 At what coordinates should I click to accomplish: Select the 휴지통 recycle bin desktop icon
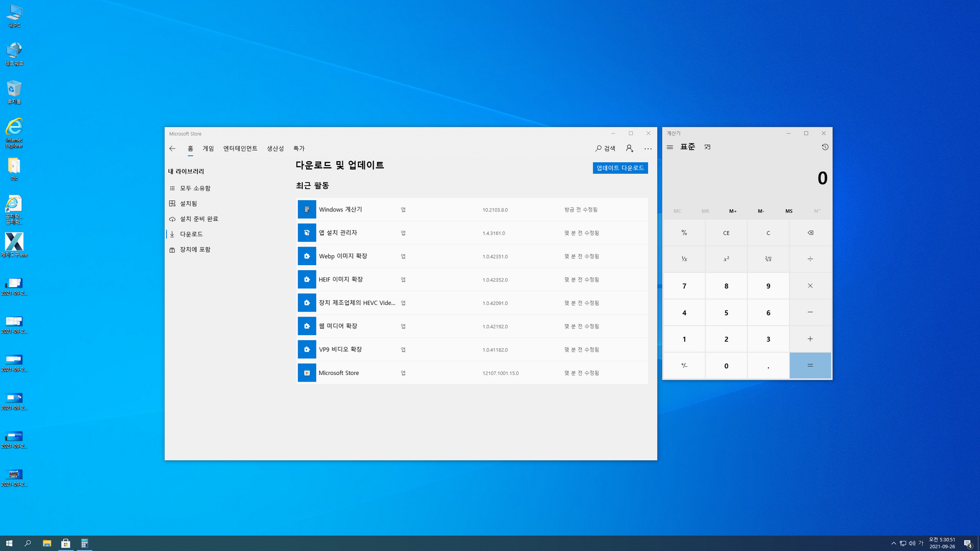(x=14, y=92)
